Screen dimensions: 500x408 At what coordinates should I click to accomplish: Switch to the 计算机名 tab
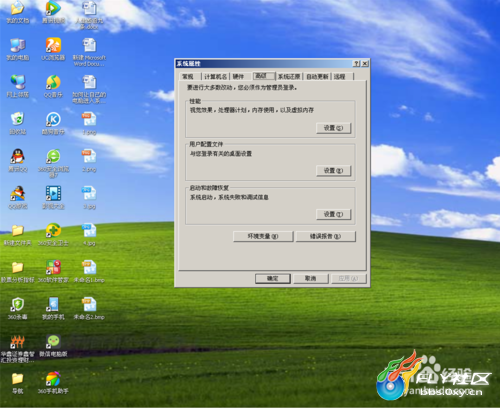tap(215, 77)
